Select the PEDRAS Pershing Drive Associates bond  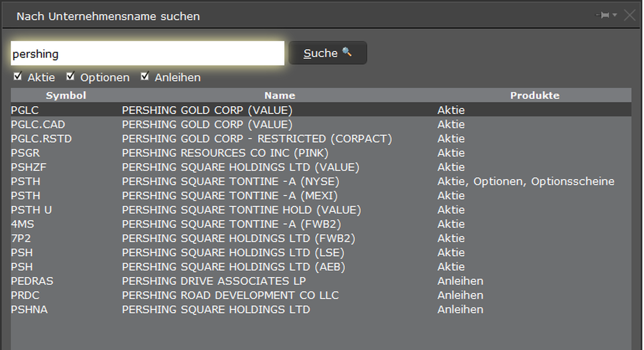tap(321, 281)
